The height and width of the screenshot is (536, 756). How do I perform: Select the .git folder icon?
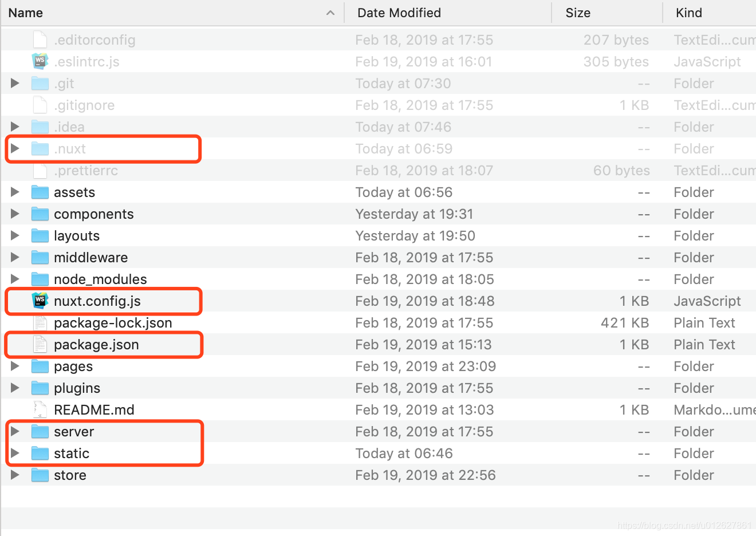point(40,84)
